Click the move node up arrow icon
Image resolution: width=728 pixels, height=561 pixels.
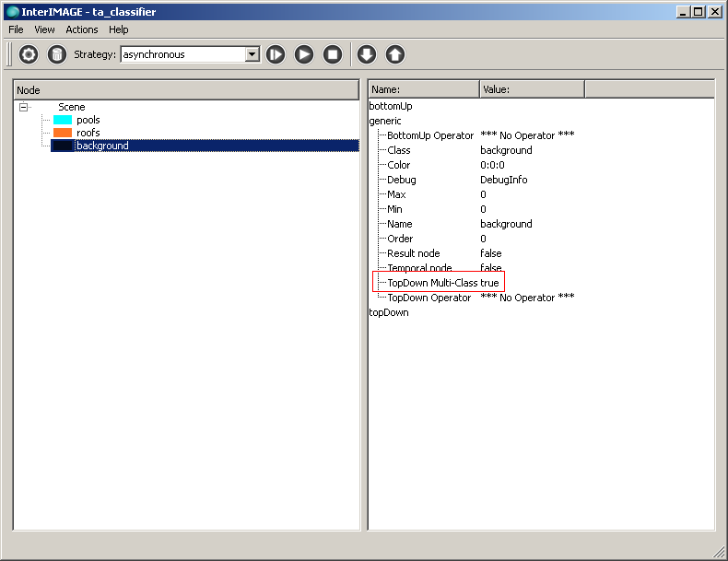coord(394,54)
